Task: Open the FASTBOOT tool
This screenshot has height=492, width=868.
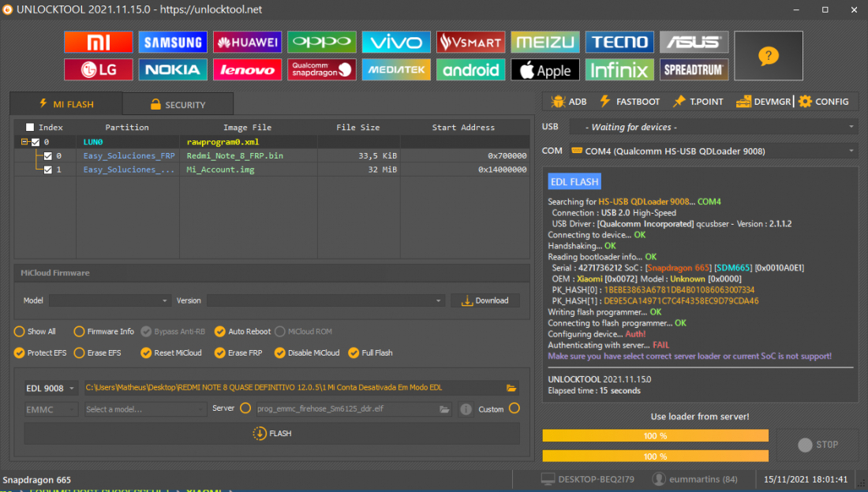Action: (x=630, y=102)
